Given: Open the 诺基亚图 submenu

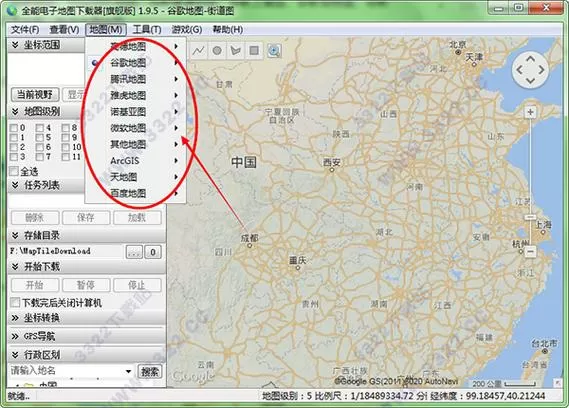Looking at the screenshot, I should click(136, 112).
